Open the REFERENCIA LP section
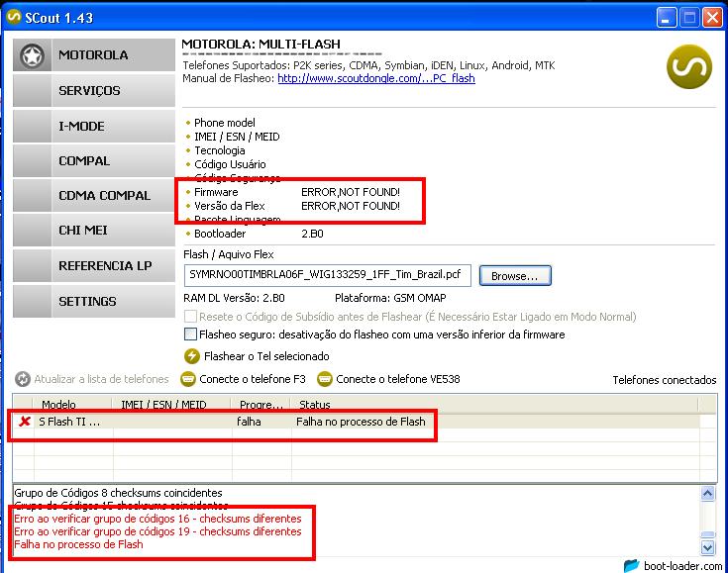Viewport: 728px width, 573px height. 94,266
